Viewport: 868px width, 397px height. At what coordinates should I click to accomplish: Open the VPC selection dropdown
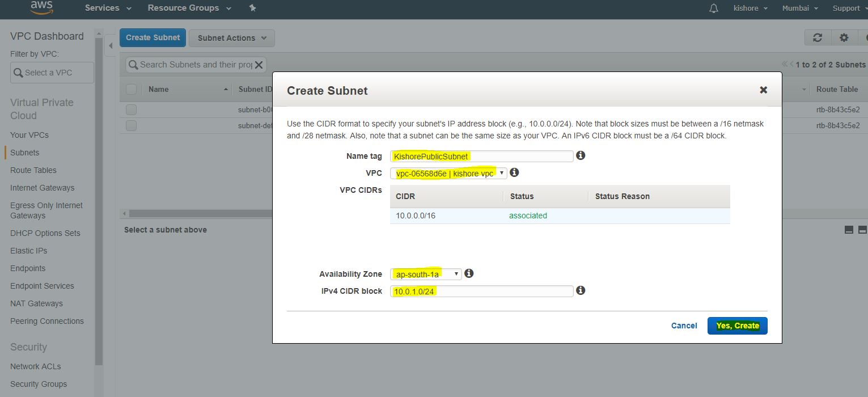tap(448, 173)
